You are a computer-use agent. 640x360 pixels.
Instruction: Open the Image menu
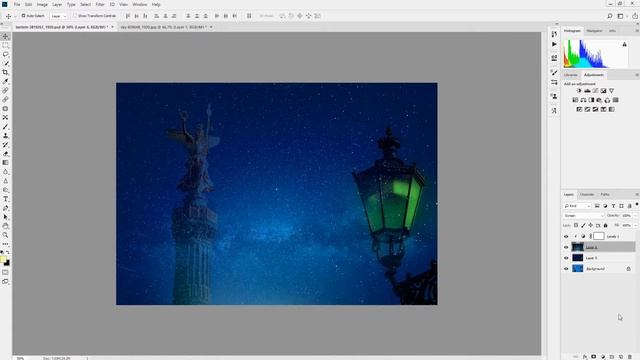42,4
